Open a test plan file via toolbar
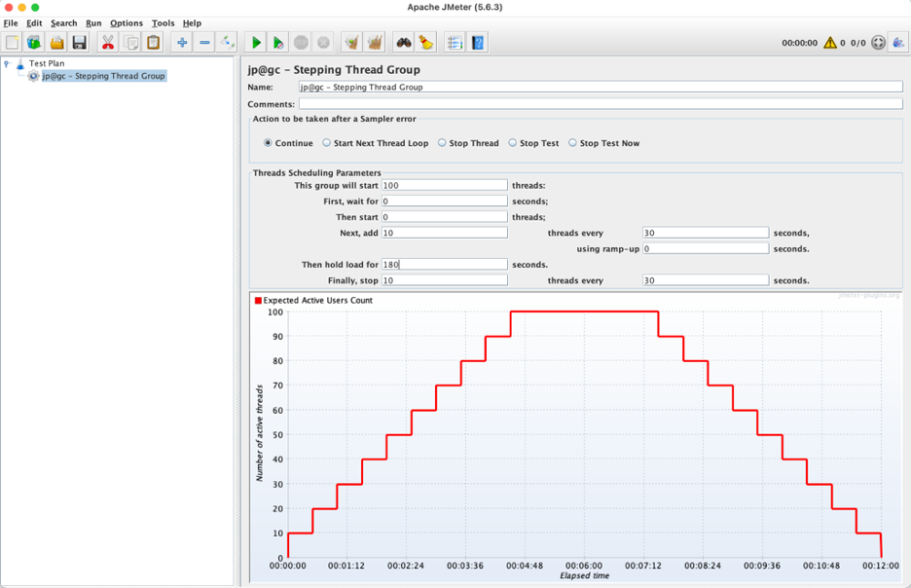 tap(56, 43)
